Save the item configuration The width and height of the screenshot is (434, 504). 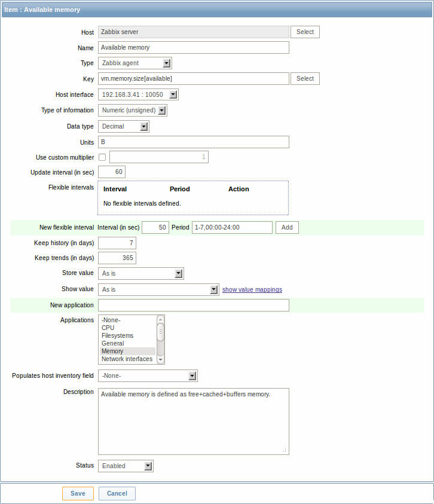78,493
